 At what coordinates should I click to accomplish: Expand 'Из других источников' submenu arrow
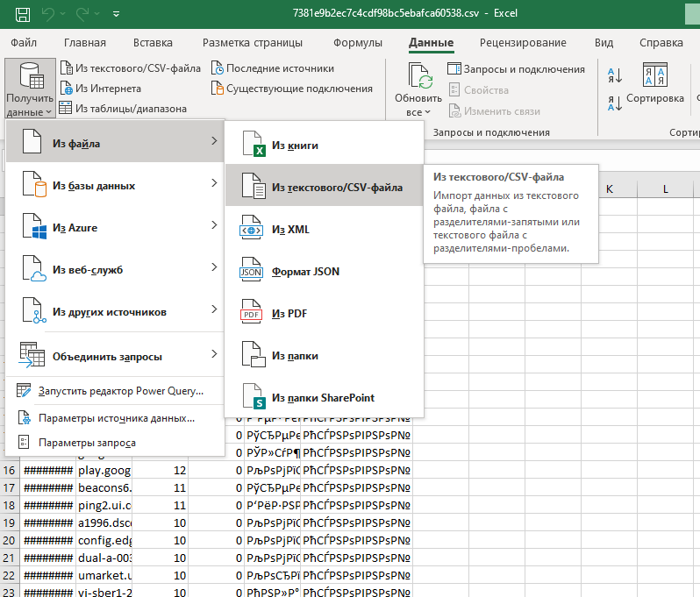point(213,309)
